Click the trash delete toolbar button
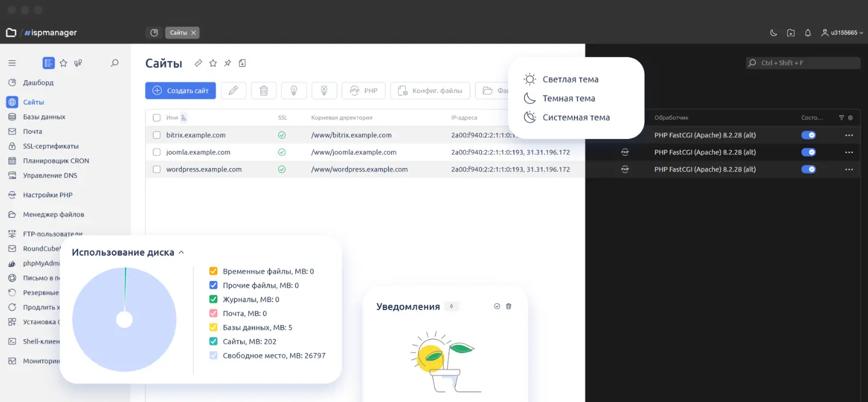This screenshot has width=868, height=402. [264, 91]
